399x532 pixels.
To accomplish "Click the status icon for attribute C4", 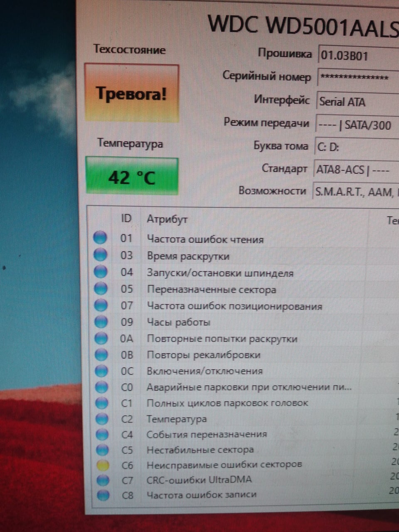I will 102,434.
